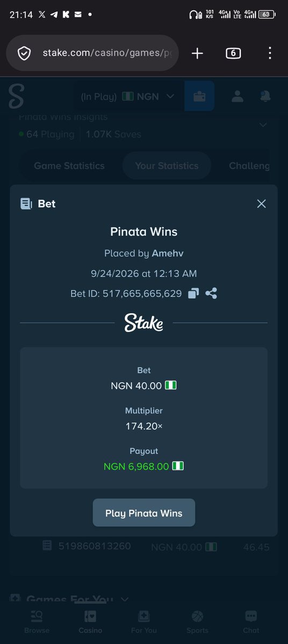Expand the NGN currency dropdown
The image size is (288, 644).
click(148, 97)
